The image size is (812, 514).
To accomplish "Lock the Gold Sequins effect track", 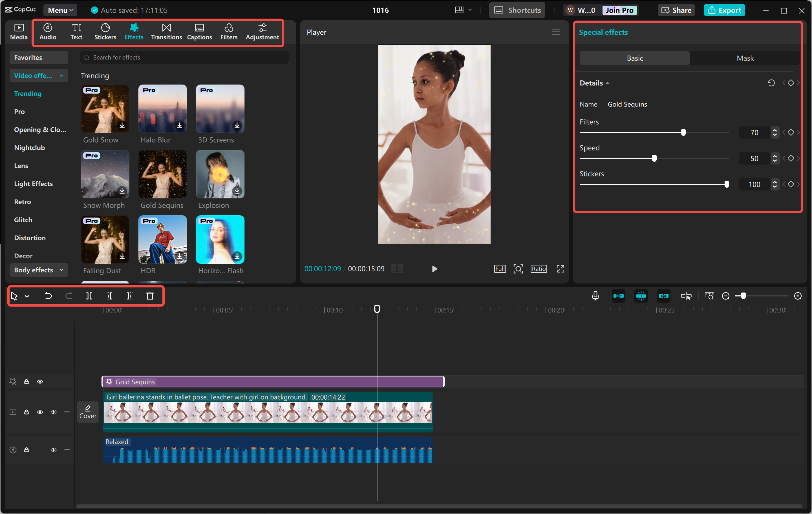I will pyautogui.click(x=26, y=382).
